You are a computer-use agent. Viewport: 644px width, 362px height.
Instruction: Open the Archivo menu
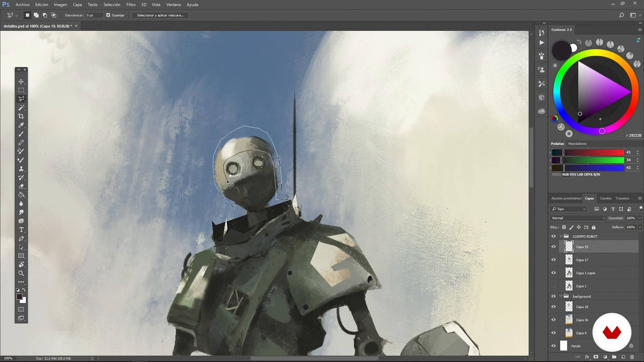(22, 5)
